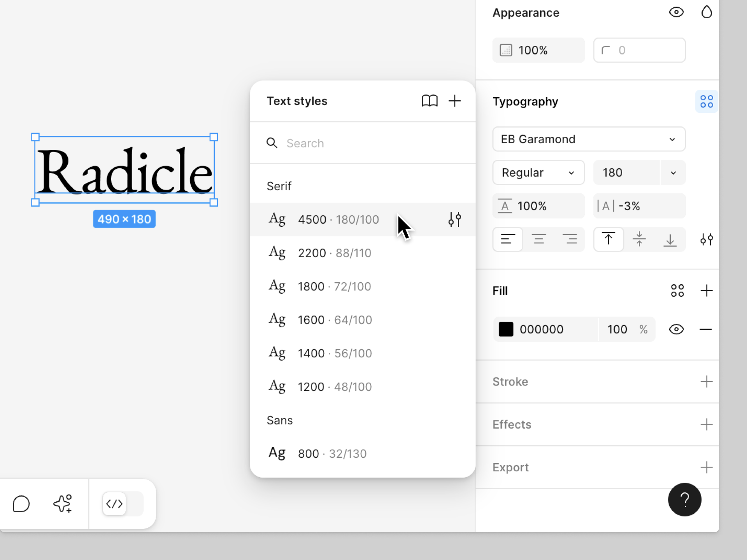This screenshot has height=560, width=747.
Task: Click the line height 100% field
Action: click(538, 206)
